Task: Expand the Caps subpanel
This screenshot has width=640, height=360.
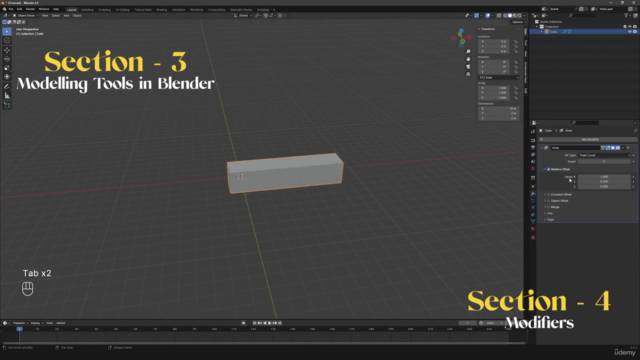Action: (x=545, y=220)
